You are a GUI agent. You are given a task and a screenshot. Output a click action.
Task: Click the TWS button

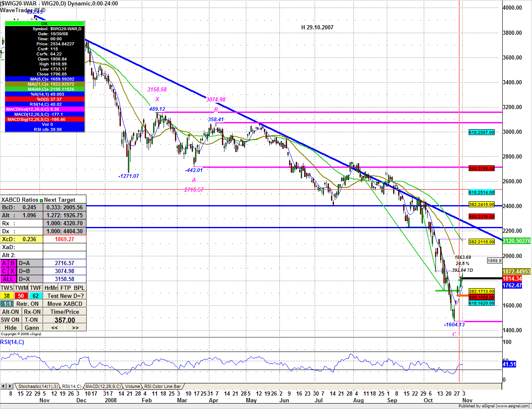(x=7, y=288)
